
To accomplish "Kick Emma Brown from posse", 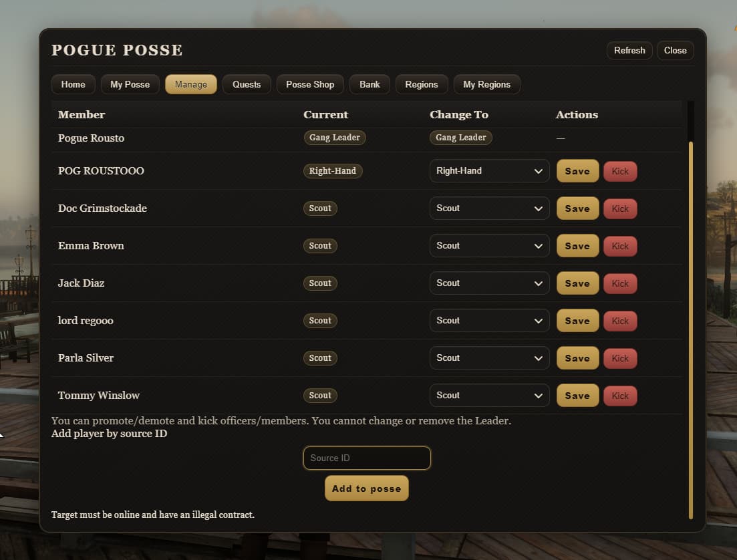I will click(x=620, y=245).
